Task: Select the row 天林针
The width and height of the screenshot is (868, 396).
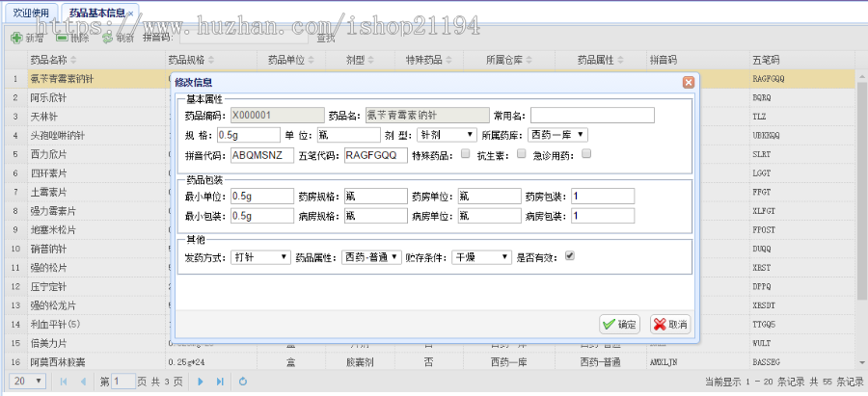Action: coord(431,117)
